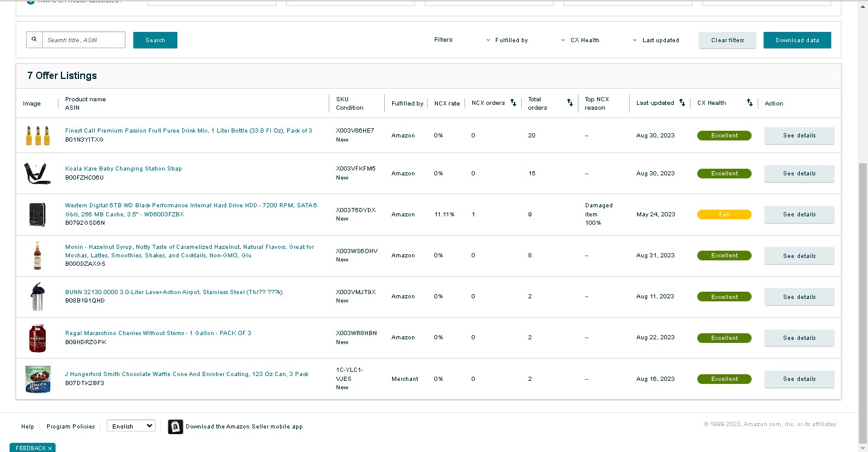See details for Koala Kare Changing Station Strap

coord(799,174)
